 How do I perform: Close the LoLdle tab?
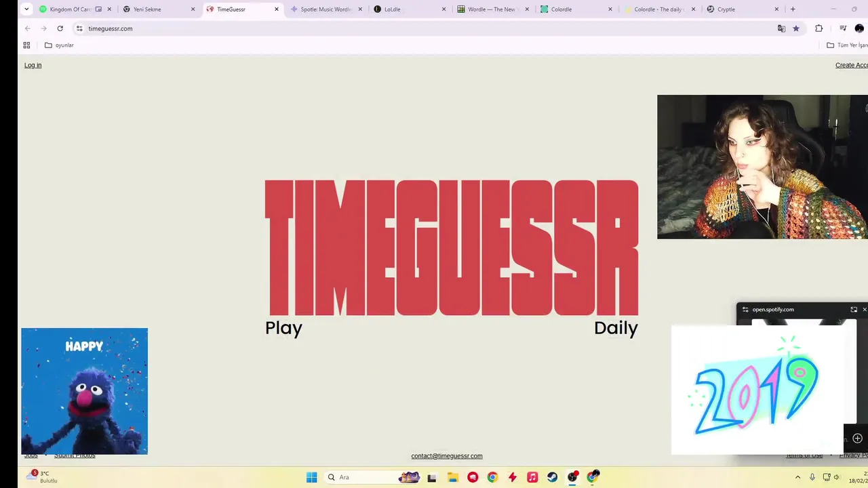click(x=444, y=9)
